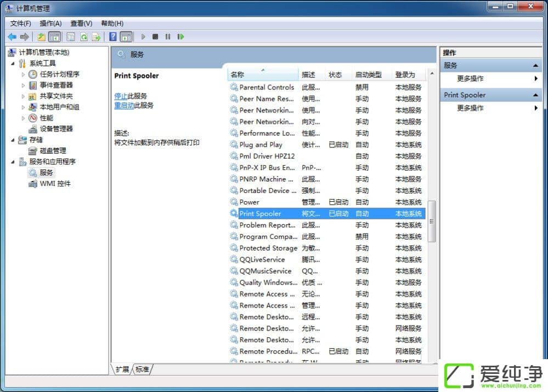Restart the service with the restart icon
548x392 pixels.
pyautogui.click(x=181, y=37)
